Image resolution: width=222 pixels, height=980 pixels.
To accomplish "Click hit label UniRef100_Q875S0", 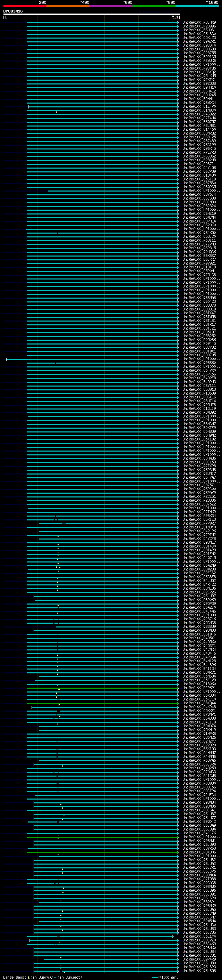I will [199, 183].
